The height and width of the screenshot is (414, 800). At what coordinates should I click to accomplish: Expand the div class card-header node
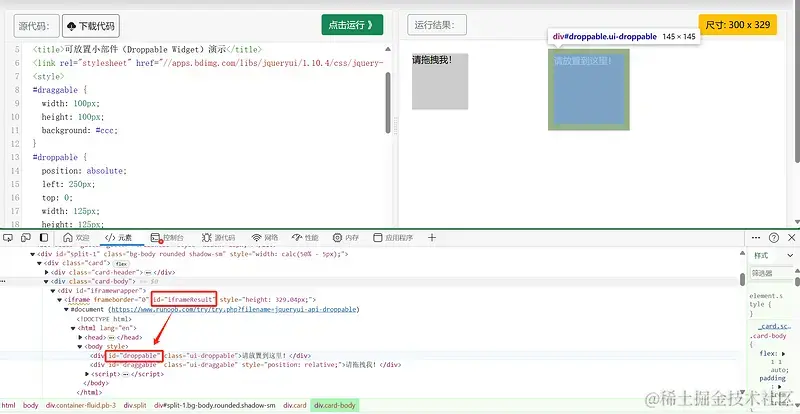46,272
